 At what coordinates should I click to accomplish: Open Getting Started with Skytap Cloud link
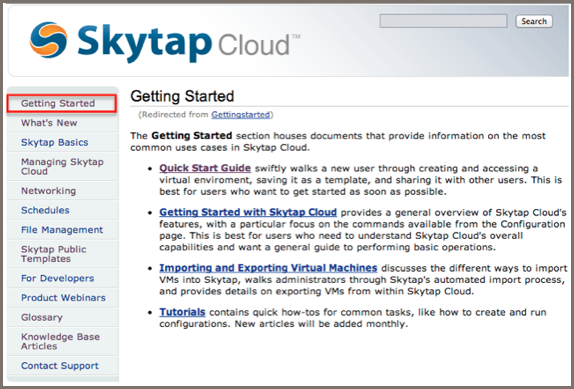[248, 212]
